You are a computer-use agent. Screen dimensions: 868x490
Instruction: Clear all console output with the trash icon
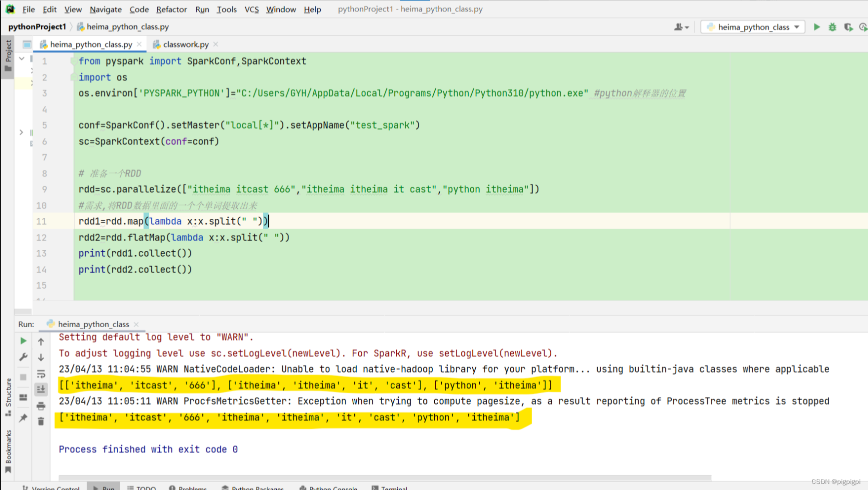pos(41,422)
